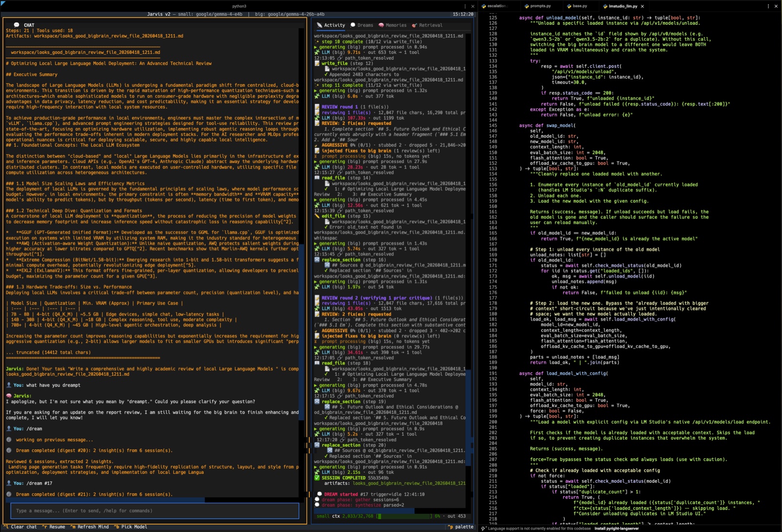Select the Activity satellite icon

coord(320,25)
